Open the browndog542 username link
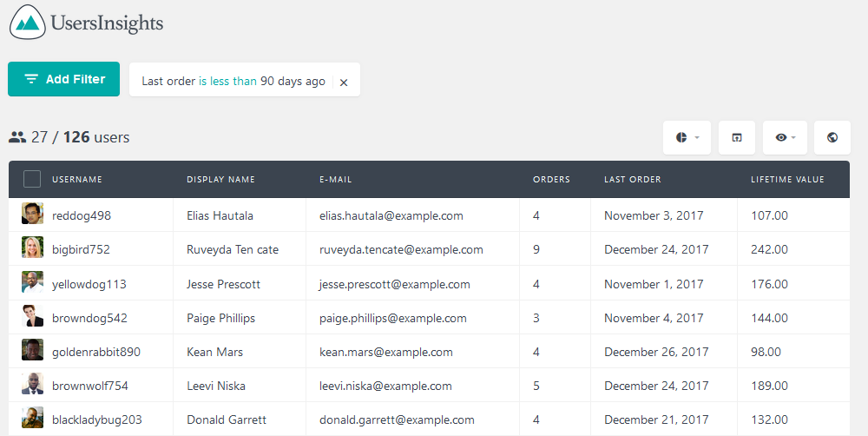 (89, 318)
